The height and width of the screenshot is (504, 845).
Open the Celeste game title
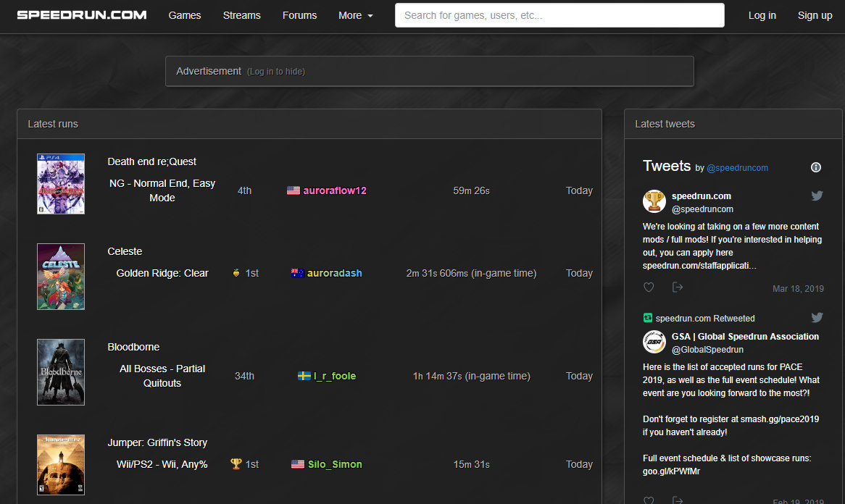125,251
